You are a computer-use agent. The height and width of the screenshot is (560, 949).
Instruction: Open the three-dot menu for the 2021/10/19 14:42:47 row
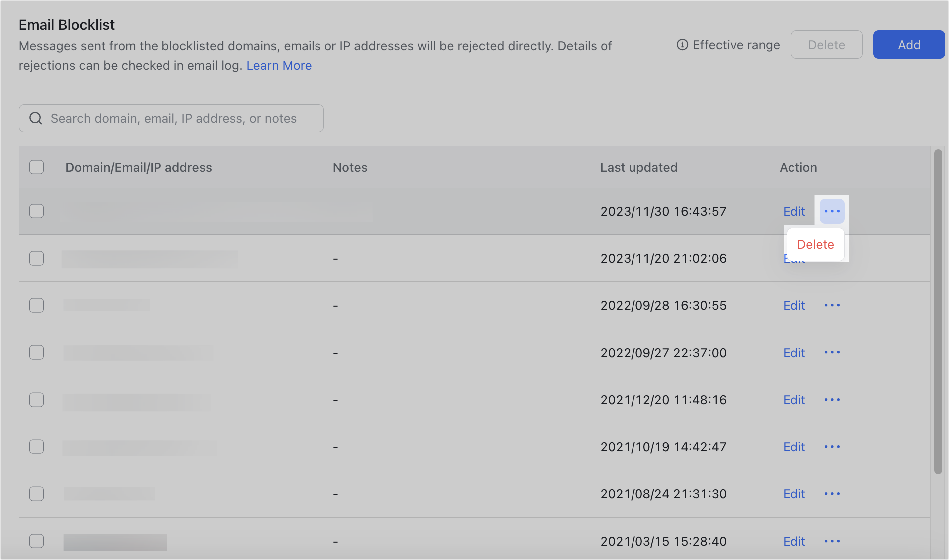pyautogui.click(x=832, y=447)
